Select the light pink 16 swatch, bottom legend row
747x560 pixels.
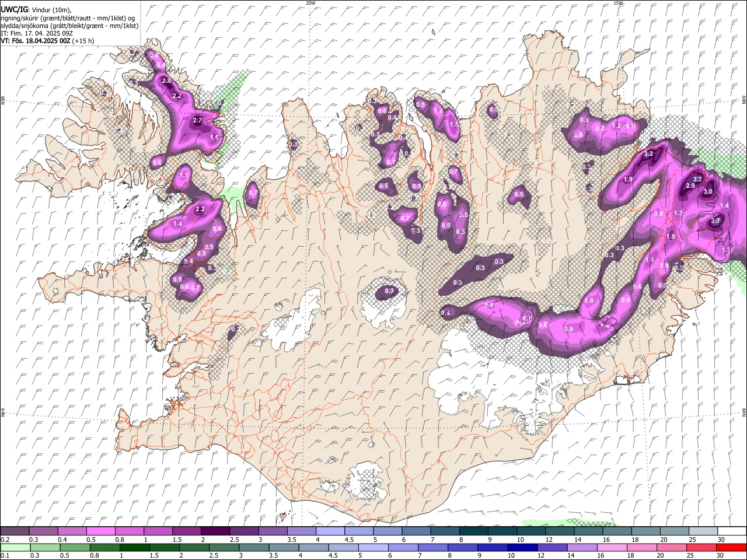click(612, 548)
